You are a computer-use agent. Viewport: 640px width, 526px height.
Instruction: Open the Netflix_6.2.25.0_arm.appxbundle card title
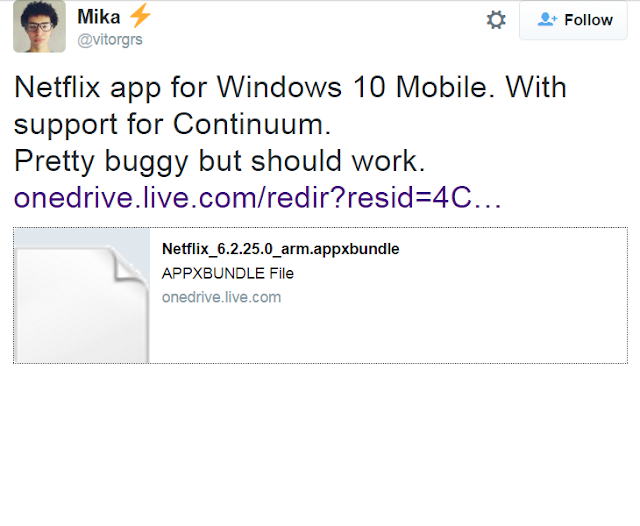(x=280, y=249)
